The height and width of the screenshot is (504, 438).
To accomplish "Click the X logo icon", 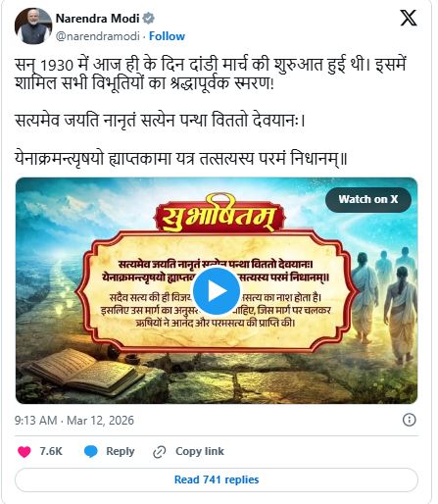I will tap(409, 18).
